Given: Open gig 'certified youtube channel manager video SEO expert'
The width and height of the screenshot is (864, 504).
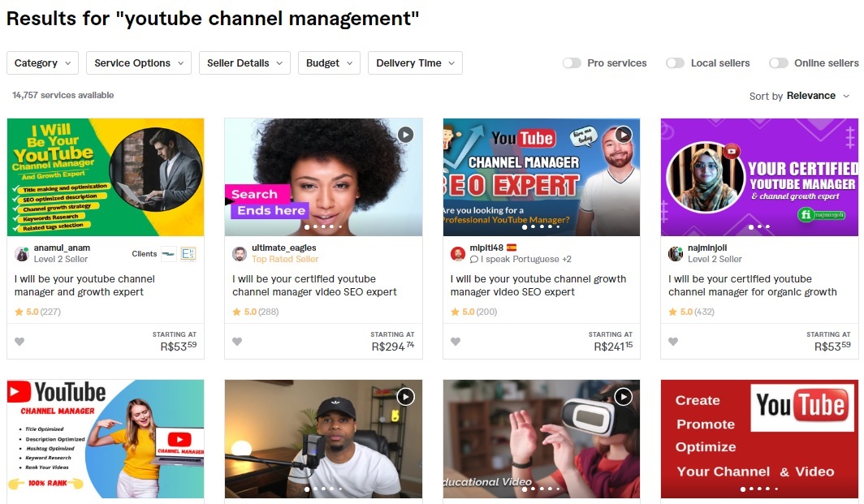Looking at the screenshot, I should [x=314, y=286].
